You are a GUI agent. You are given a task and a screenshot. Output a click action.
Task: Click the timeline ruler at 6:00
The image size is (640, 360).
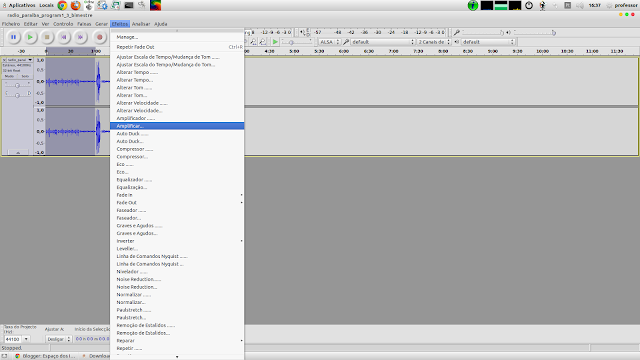[x=344, y=51]
